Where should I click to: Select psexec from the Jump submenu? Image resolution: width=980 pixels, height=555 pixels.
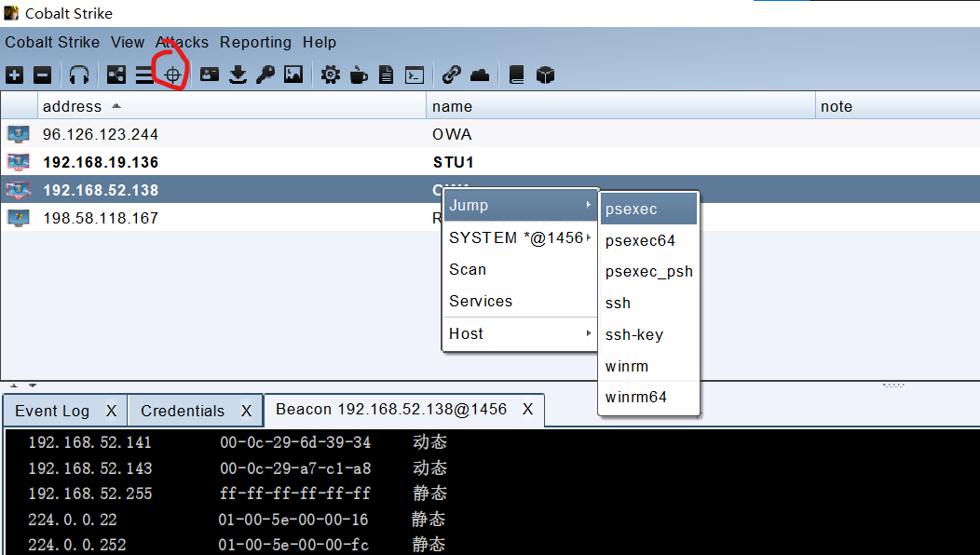[x=648, y=209]
